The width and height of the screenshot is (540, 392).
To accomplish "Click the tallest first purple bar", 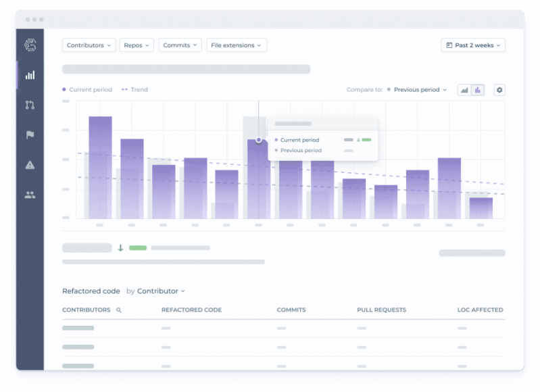I will pos(100,168).
